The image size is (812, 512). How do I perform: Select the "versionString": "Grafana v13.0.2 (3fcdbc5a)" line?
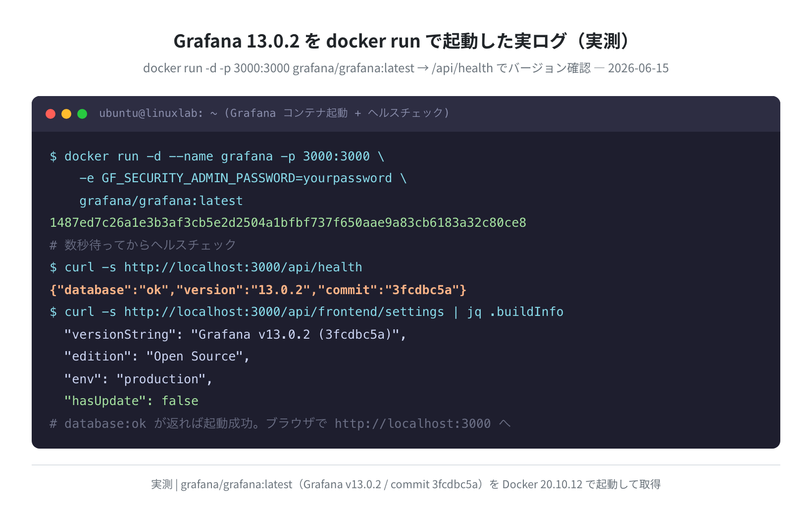click(x=235, y=334)
